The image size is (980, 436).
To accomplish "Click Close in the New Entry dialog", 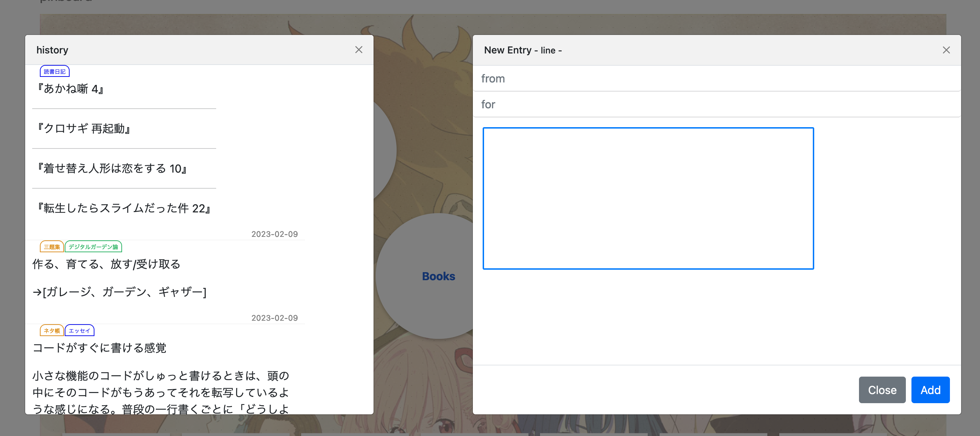I will (882, 390).
